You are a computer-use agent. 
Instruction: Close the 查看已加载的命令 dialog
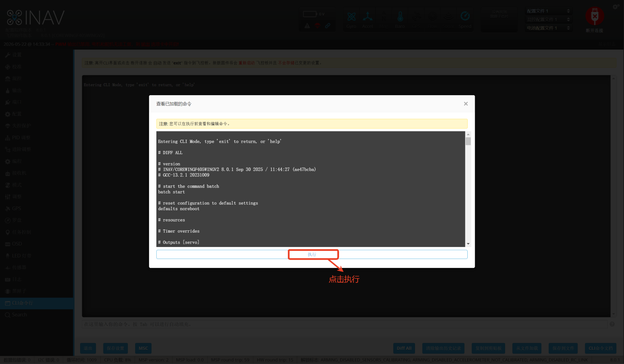tap(466, 104)
